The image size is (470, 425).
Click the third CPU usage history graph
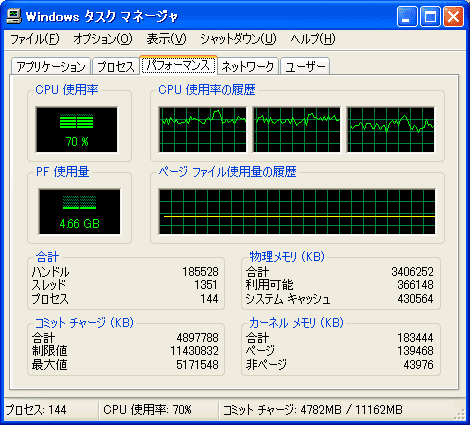click(391, 130)
